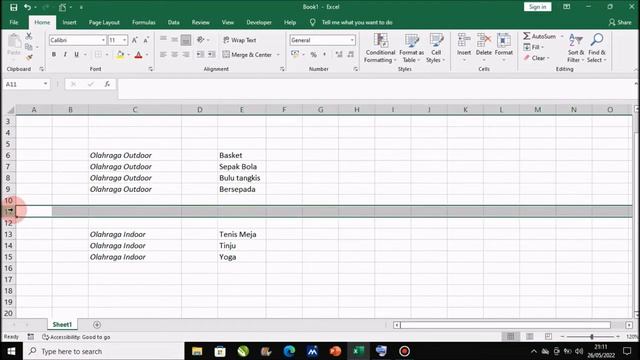Open the General number format dropdown
This screenshot has width=640, height=360.
pyautogui.click(x=351, y=40)
